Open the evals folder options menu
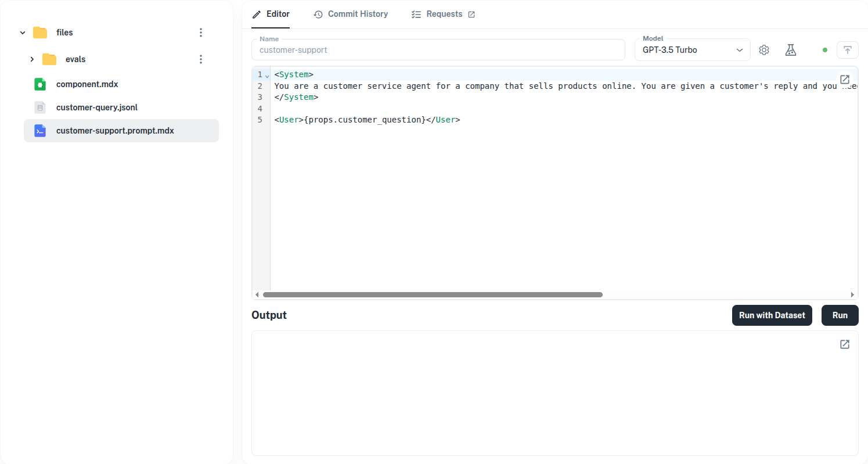 pyautogui.click(x=201, y=59)
